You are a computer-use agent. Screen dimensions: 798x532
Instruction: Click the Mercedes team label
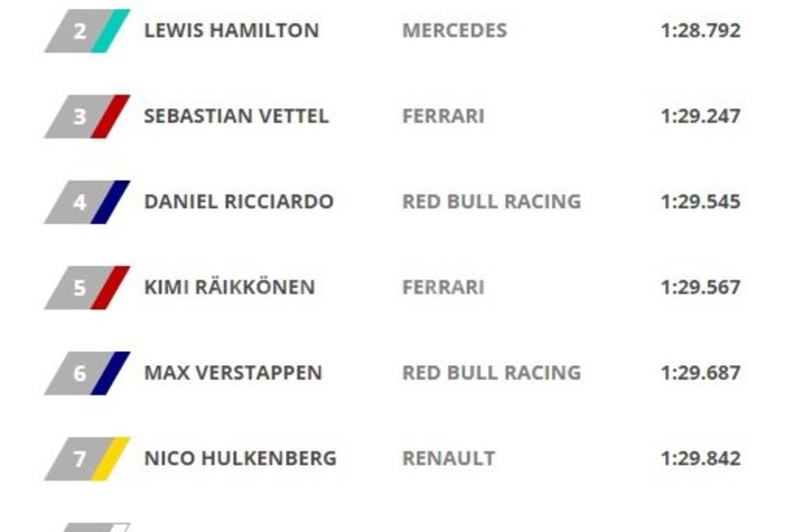click(x=454, y=30)
